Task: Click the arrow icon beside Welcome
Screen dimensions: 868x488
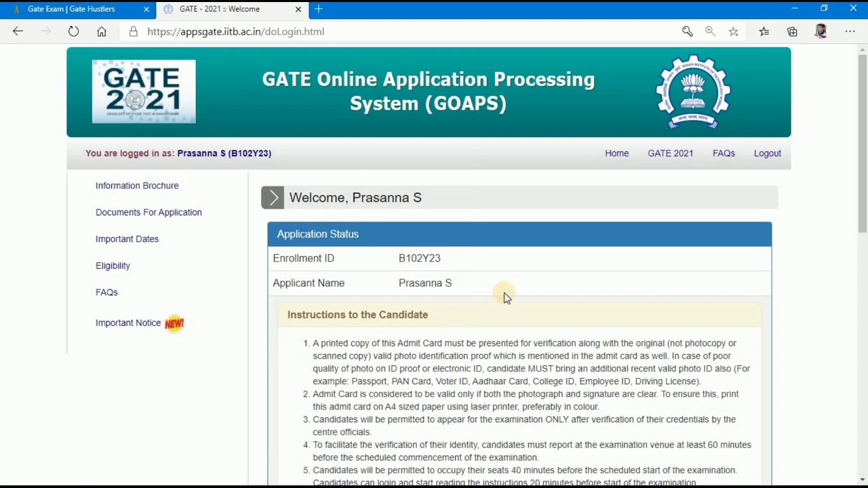Action: point(273,198)
